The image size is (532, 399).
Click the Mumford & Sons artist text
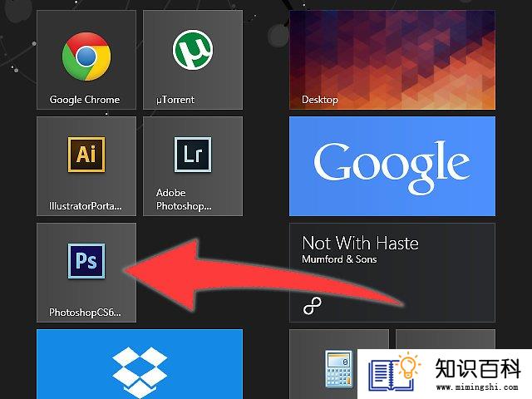[x=339, y=259]
